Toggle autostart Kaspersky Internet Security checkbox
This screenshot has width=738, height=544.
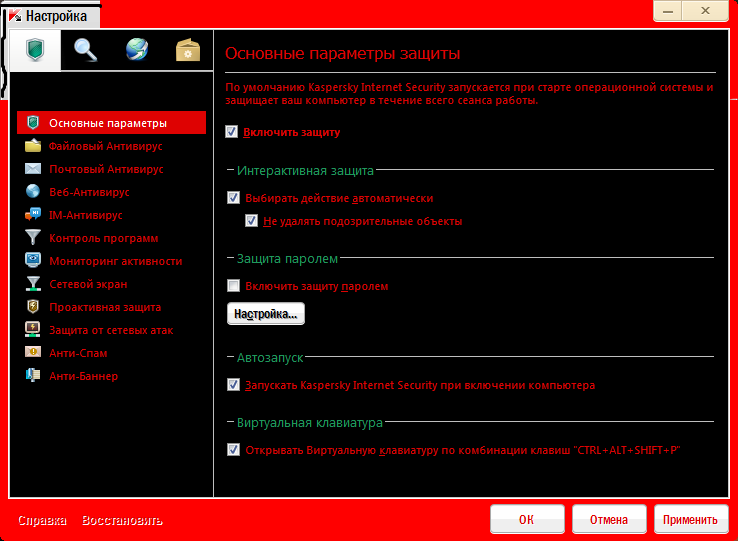tap(233, 384)
